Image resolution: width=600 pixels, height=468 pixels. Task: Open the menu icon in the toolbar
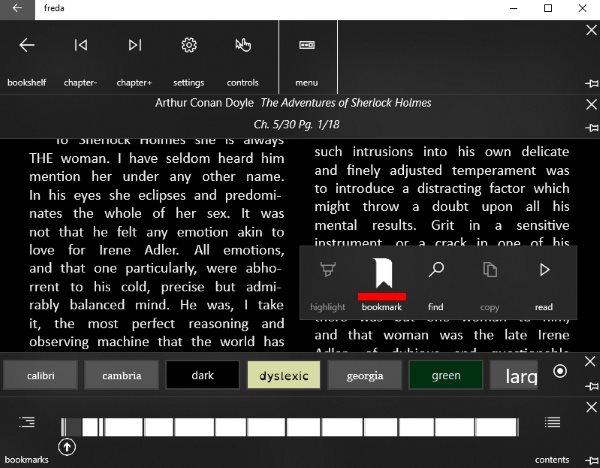307,45
